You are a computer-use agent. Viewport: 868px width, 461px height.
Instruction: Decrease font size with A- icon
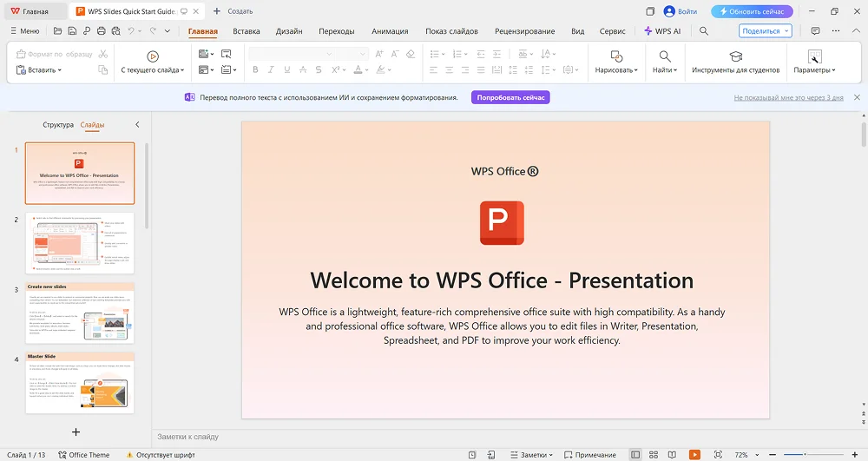(x=395, y=54)
